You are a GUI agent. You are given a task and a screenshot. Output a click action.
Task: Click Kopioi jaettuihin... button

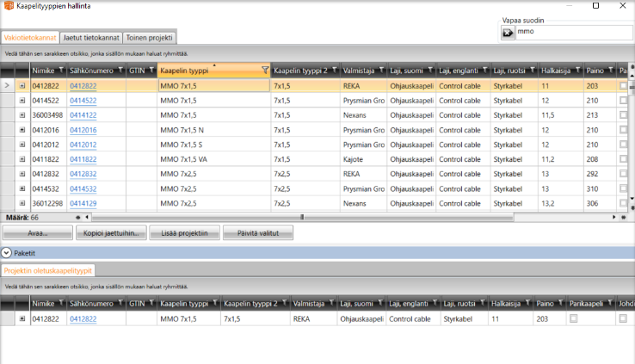point(111,233)
